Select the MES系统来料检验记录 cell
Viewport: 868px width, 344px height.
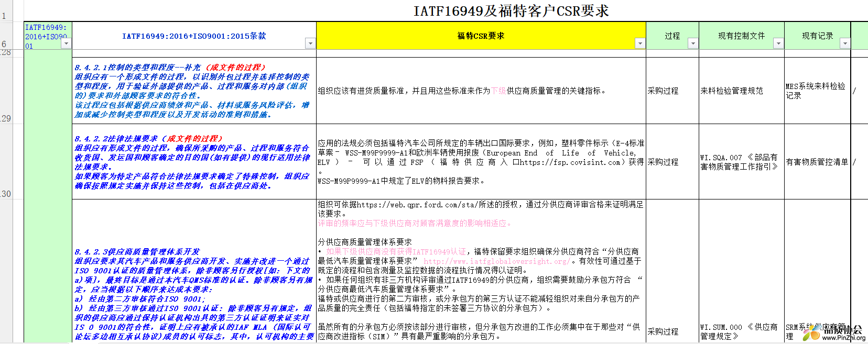tap(817, 91)
